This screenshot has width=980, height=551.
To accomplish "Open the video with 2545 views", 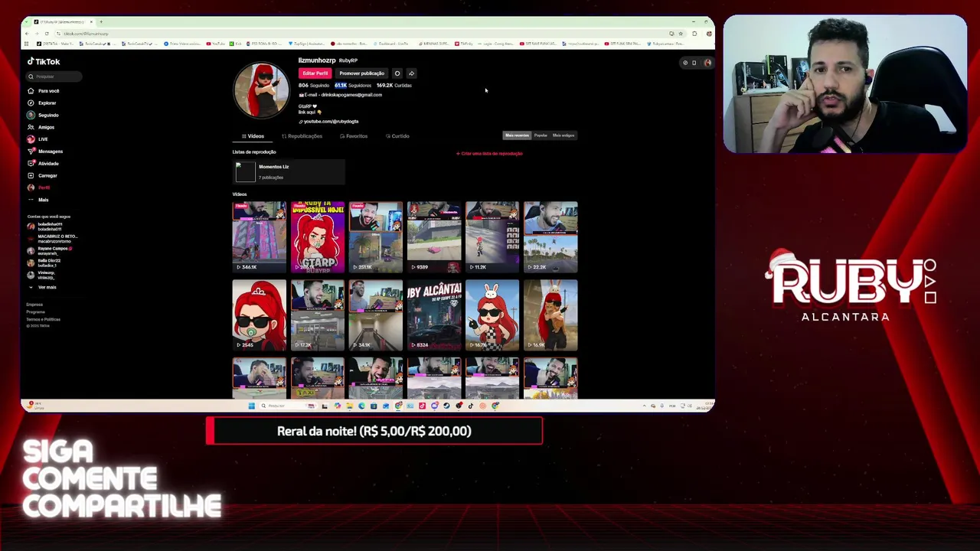I will coord(260,315).
